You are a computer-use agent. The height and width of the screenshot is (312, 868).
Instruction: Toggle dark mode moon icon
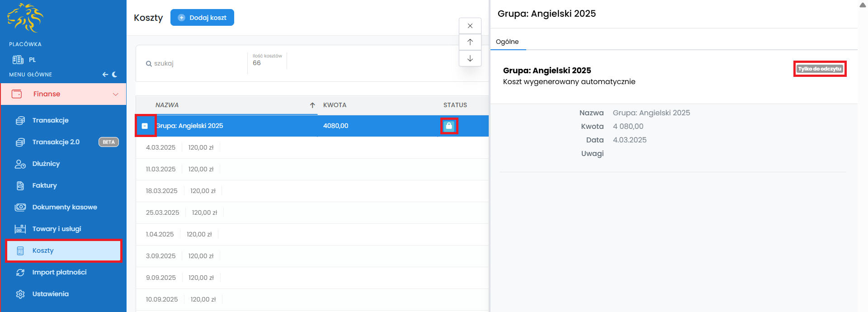click(115, 75)
